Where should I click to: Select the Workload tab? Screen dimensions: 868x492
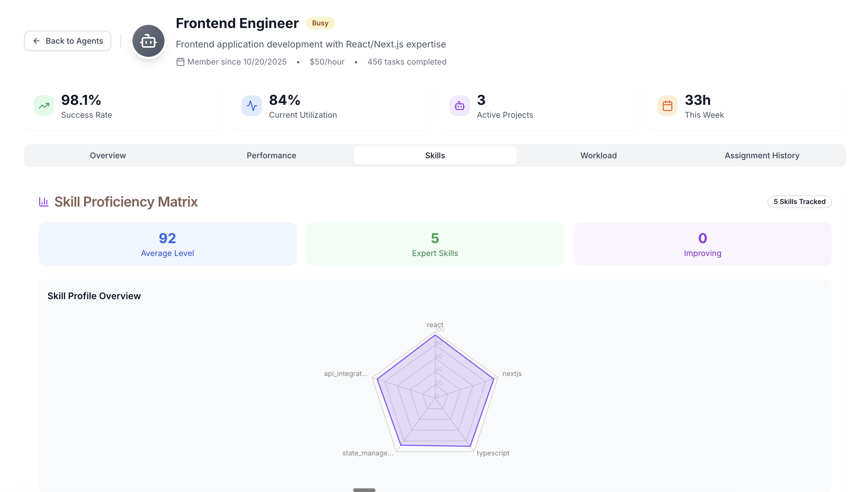coord(598,155)
